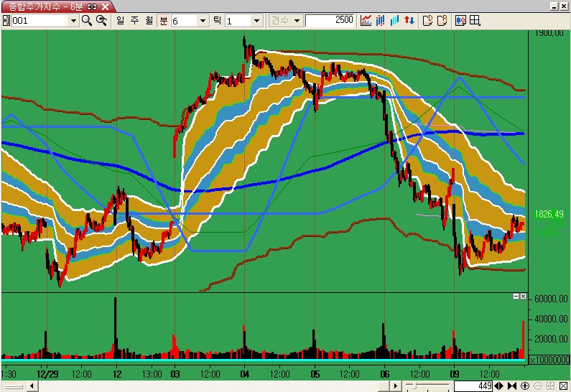Click the red line chart icon
Viewport: 571px width, 392px height.
pos(366,20)
